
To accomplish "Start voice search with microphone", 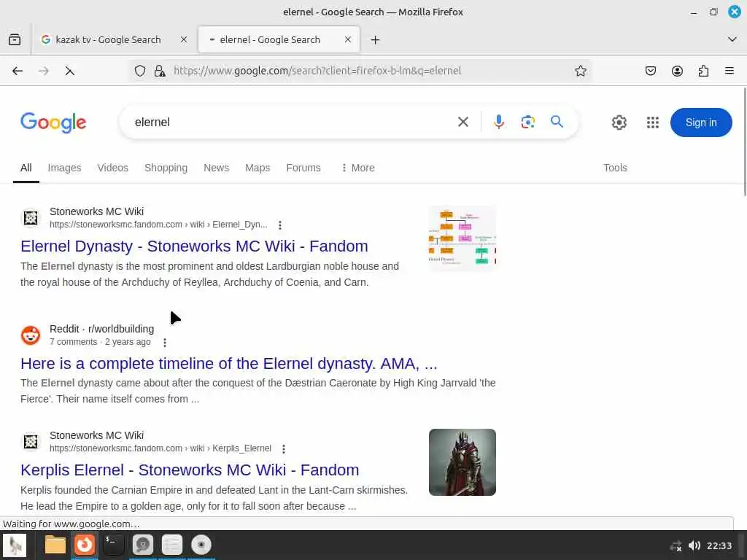I will pos(499,122).
